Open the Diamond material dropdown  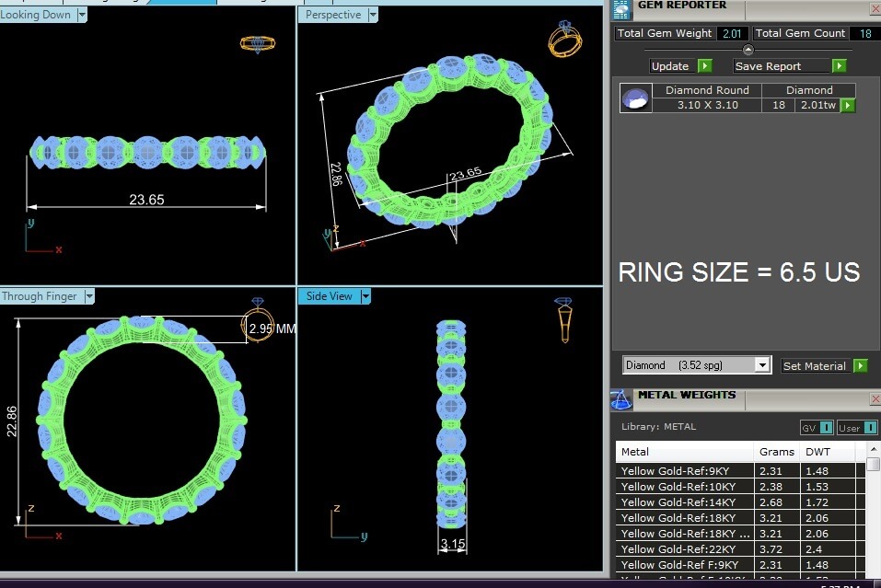click(761, 365)
